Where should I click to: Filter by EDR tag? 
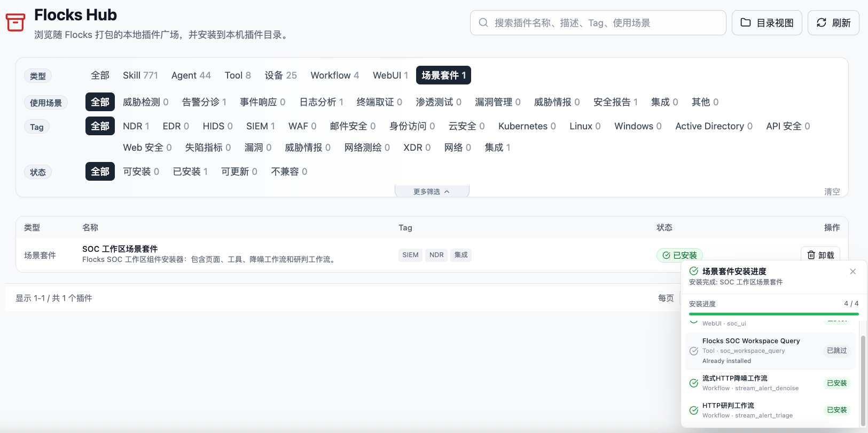coord(176,126)
